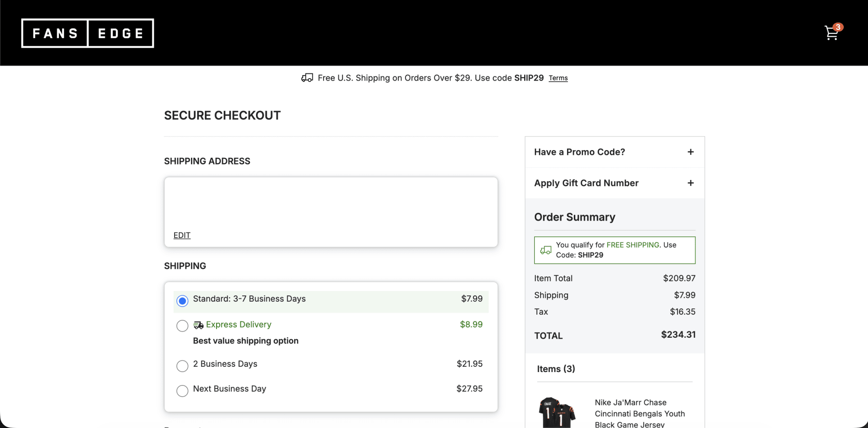Image resolution: width=868 pixels, height=428 pixels.
Task: Click plus icon for gift card
Action: [x=691, y=183]
